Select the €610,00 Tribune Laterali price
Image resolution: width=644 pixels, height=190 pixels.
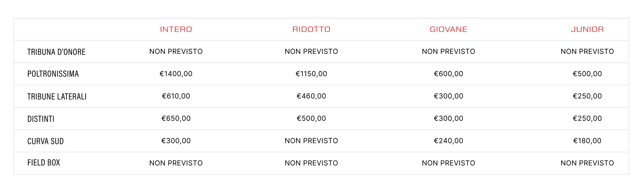pyautogui.click(x=176, y=96)
